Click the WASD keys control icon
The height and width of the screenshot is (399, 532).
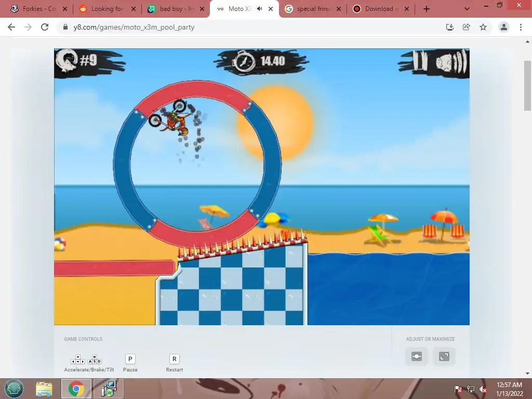click(95, 360)
